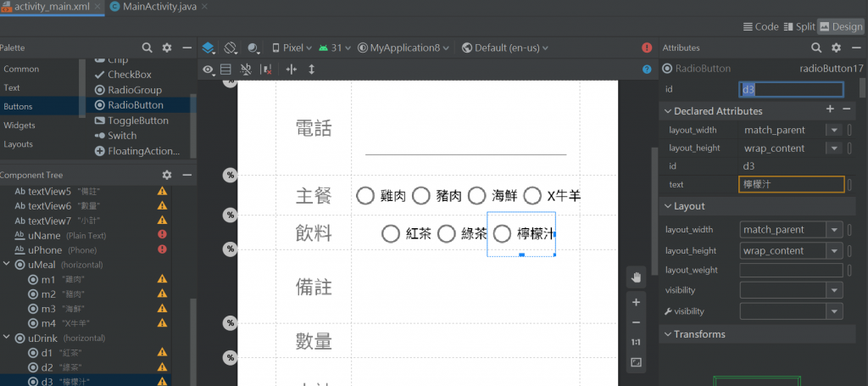Pick ToggleButton from the palette
Viewport: 868px width, 386px height.
pos(131,120)
